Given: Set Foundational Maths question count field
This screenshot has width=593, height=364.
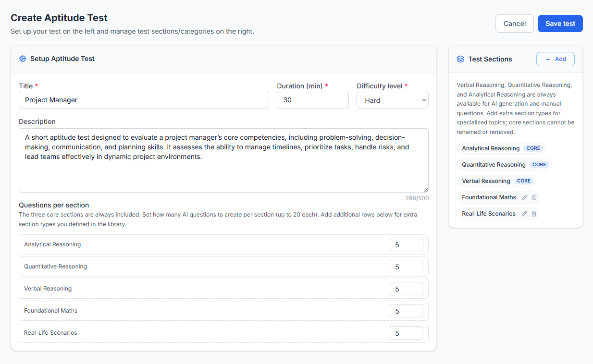Looking at the screenshot, I should coord(406,311).
